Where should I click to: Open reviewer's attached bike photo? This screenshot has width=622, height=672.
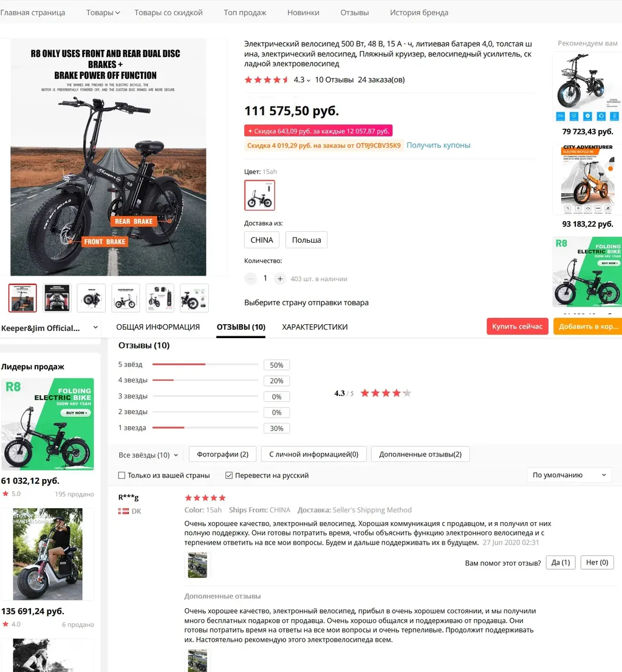point(197,565)
